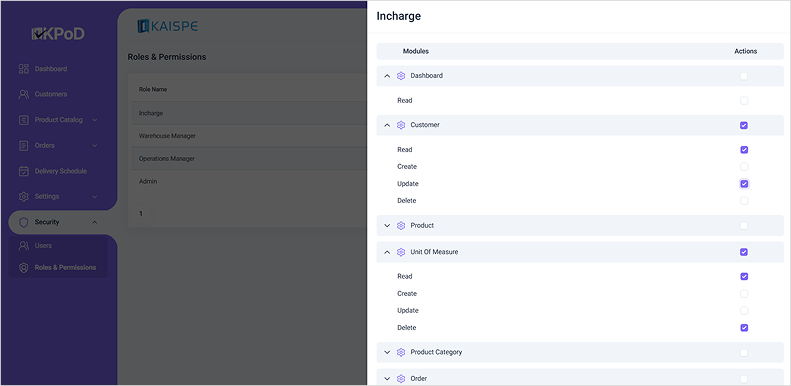
Task: Enable Update permission under Unit Of Measure
Action: (744, 311)
